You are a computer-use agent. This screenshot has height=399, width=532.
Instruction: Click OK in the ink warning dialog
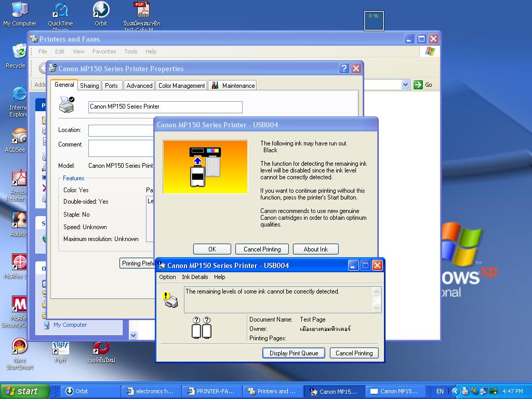(212, 249)
